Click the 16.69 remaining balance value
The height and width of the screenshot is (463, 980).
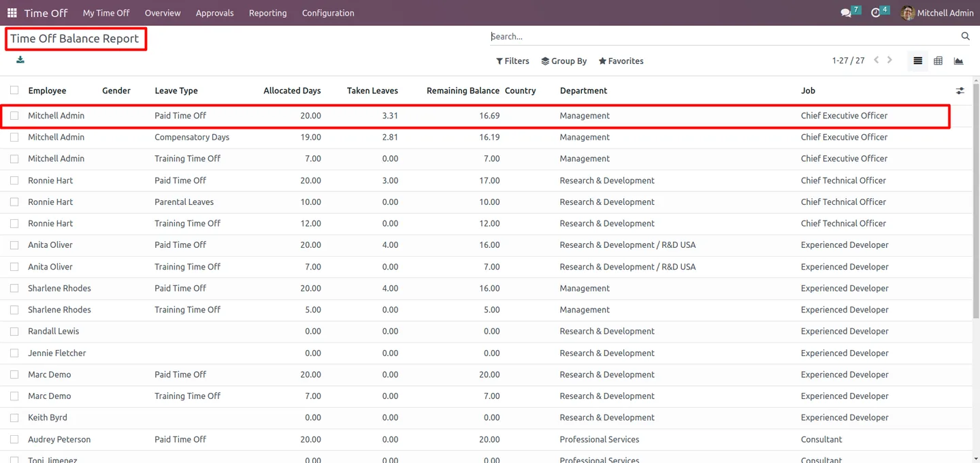point(489,116)
